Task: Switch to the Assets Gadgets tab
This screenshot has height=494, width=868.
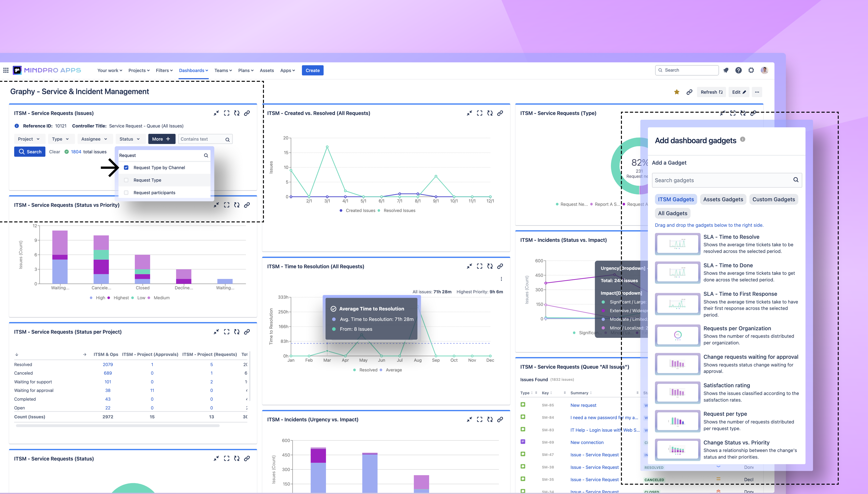Action: click(x=723, y=200)
